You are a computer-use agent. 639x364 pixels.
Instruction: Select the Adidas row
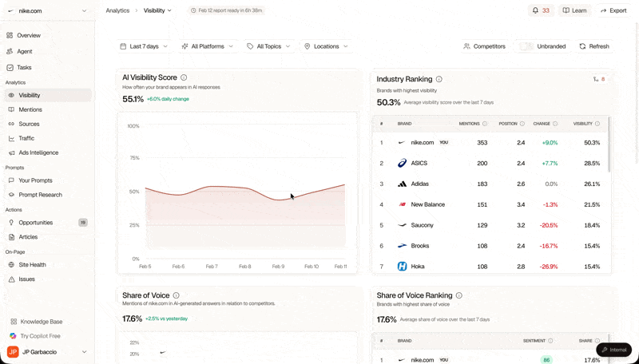coord(490,184)
